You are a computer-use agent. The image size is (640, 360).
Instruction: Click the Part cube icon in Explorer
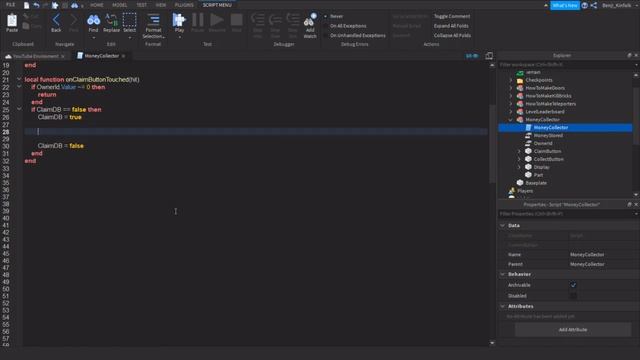(529, 175)
